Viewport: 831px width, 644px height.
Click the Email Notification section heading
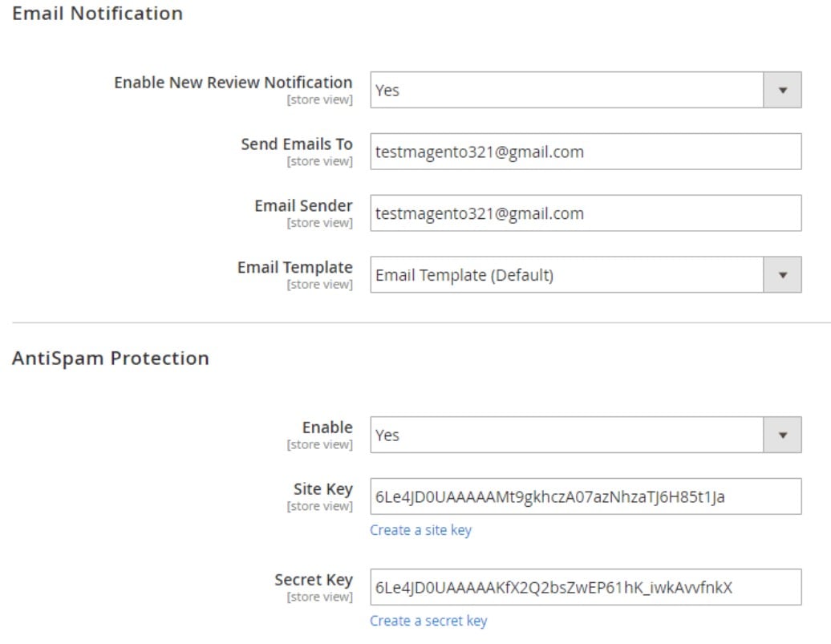(x=98, y=14)
